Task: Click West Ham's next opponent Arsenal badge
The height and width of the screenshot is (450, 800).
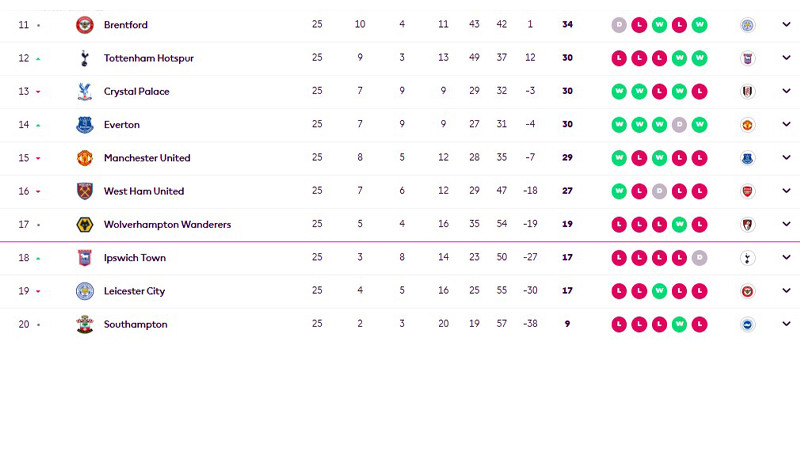Action: 747,191
